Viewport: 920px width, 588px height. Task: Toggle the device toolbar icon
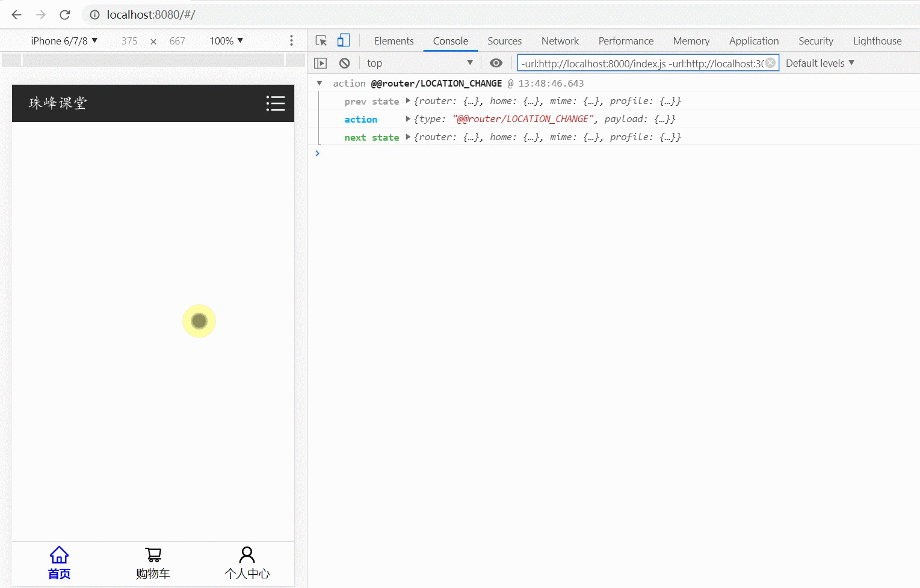[344, 41]
